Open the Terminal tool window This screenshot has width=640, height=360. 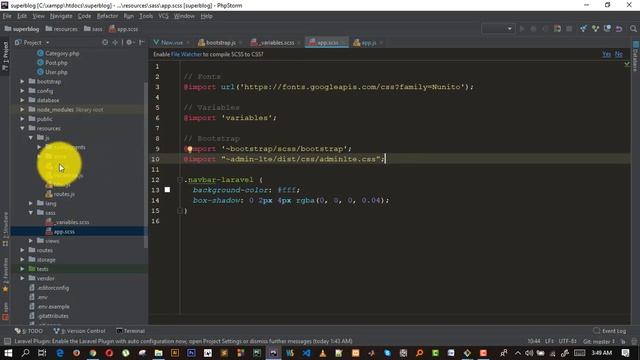pyautogui.click(x=131, y=331)
